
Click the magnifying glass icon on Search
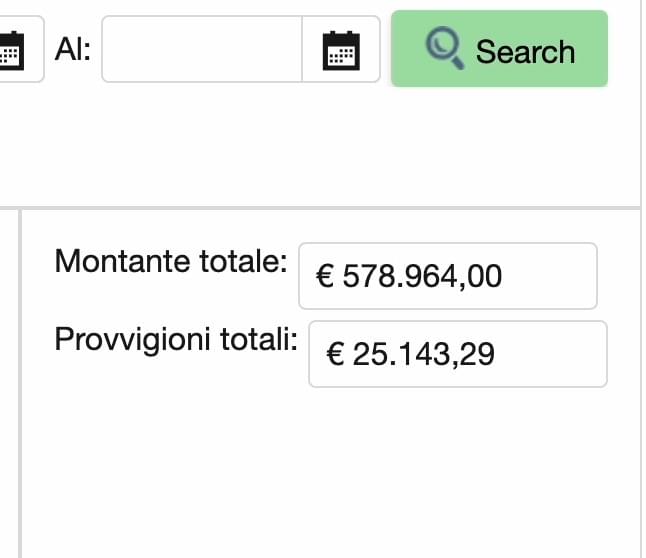pos(445,48)
